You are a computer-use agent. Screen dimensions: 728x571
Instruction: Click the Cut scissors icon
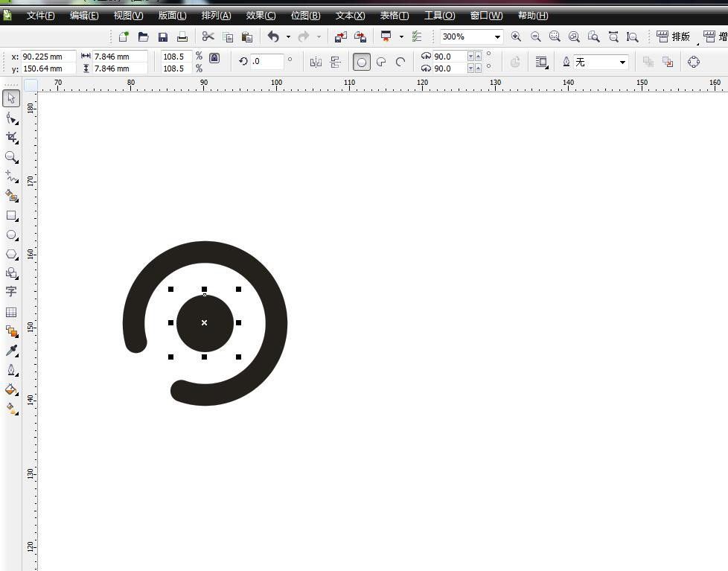[208, 36]
